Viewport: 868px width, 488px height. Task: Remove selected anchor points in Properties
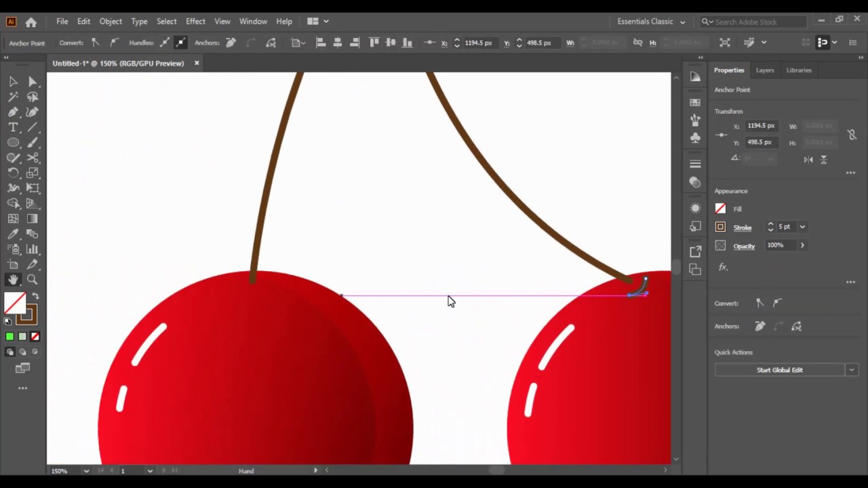[759, 327]
